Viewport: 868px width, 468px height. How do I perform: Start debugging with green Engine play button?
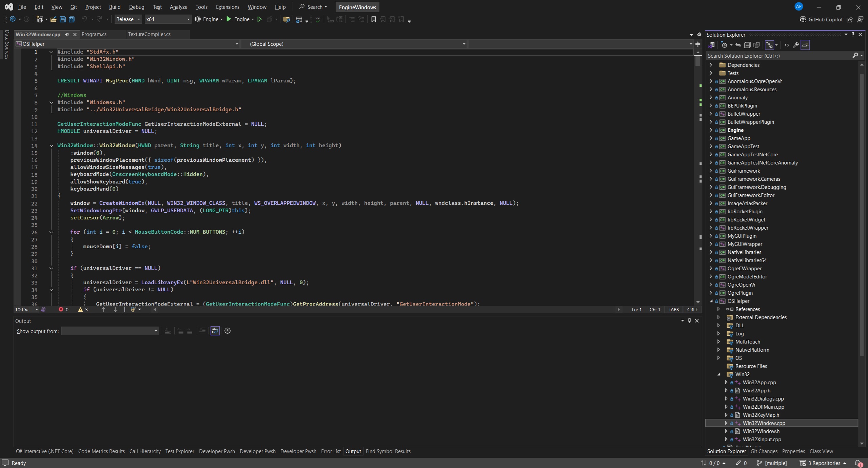tap(229, 19)
